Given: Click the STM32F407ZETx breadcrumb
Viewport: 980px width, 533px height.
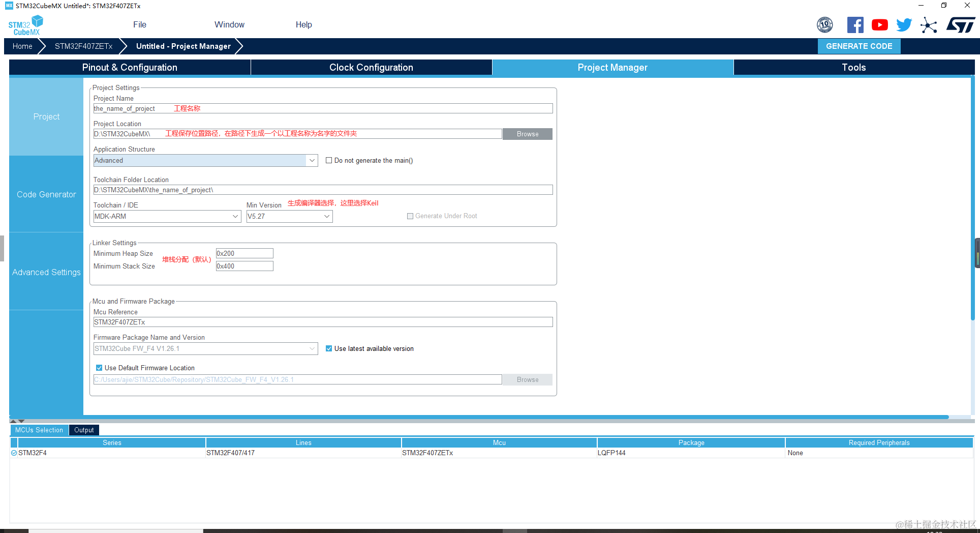Looking at the screenshot, I should pos(84,46).
